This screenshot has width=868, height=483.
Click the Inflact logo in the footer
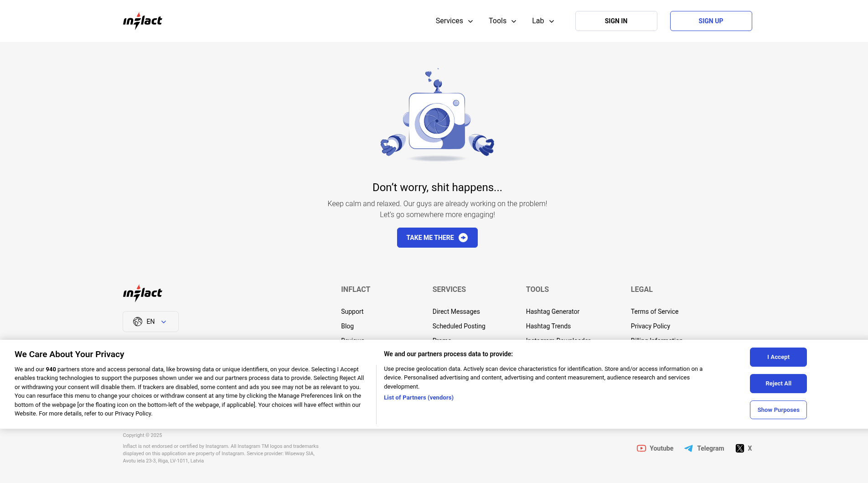(142, 293)
